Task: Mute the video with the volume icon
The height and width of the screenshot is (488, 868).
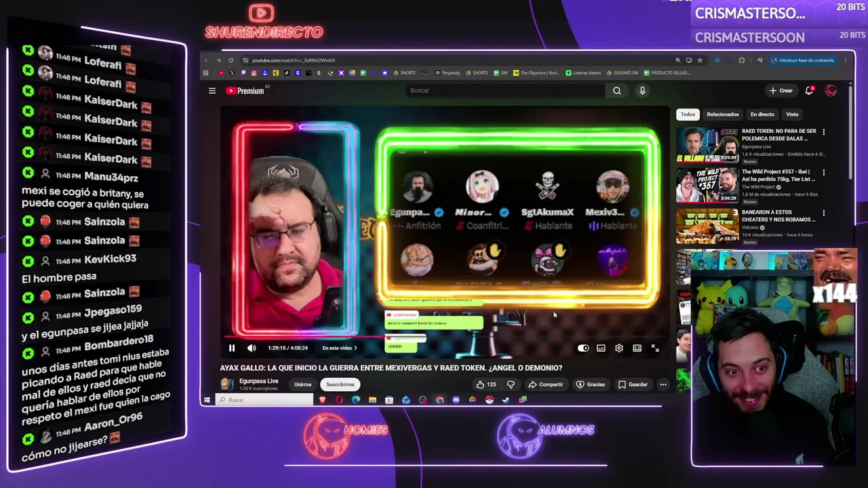Action: (x=252, y=348)
